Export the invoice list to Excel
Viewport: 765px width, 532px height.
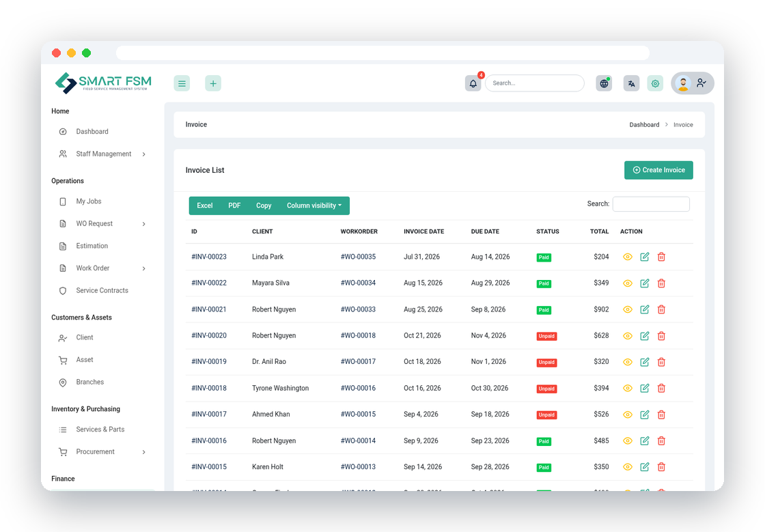(204, 206)
